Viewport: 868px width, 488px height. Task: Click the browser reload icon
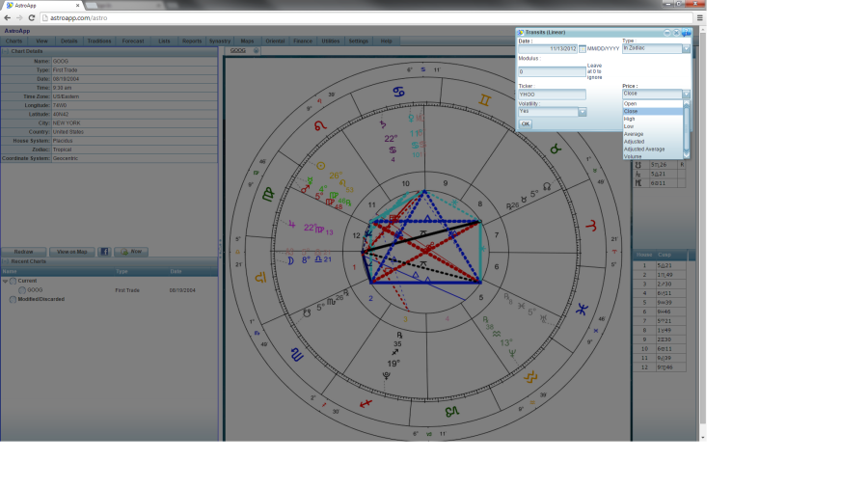31,18
